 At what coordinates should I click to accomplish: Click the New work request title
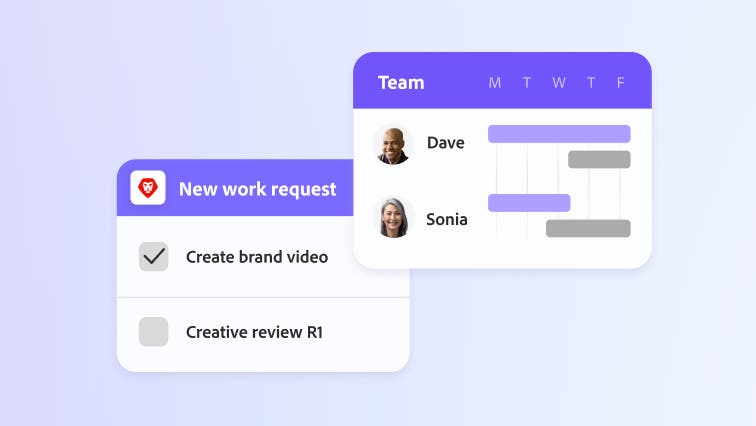coord(257,189)
